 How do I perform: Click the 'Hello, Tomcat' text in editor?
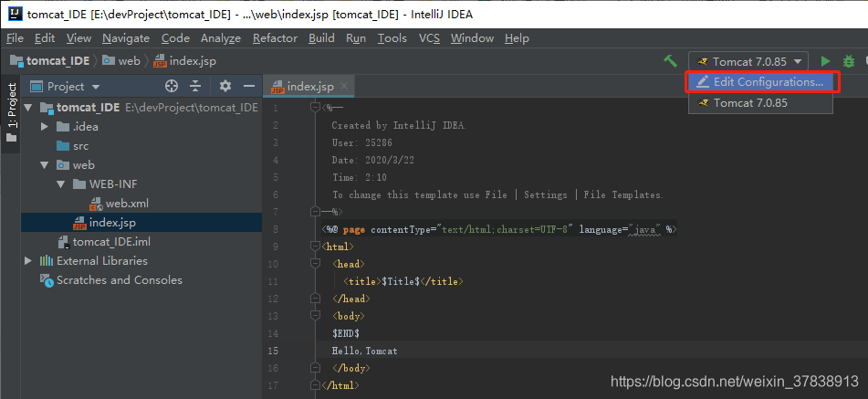[x=365, y=351]
